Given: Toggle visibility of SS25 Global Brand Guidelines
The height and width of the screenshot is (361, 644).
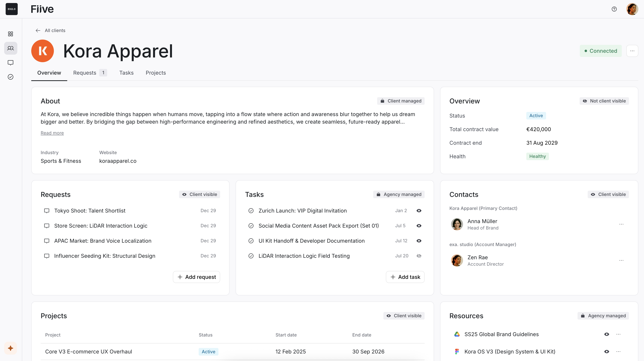Looking at the screenshot, I should (x=607, y=334).
